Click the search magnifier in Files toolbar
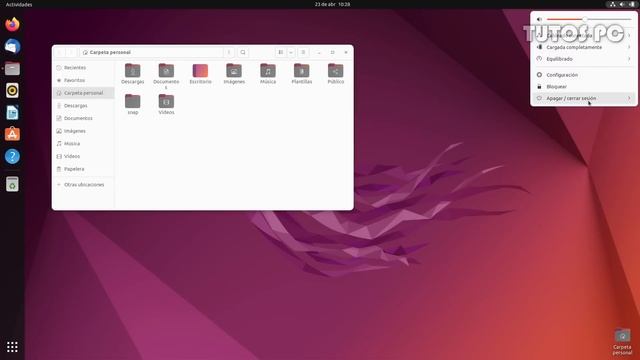This screenshot has width=640, height=360. click(x=243, y=52)
